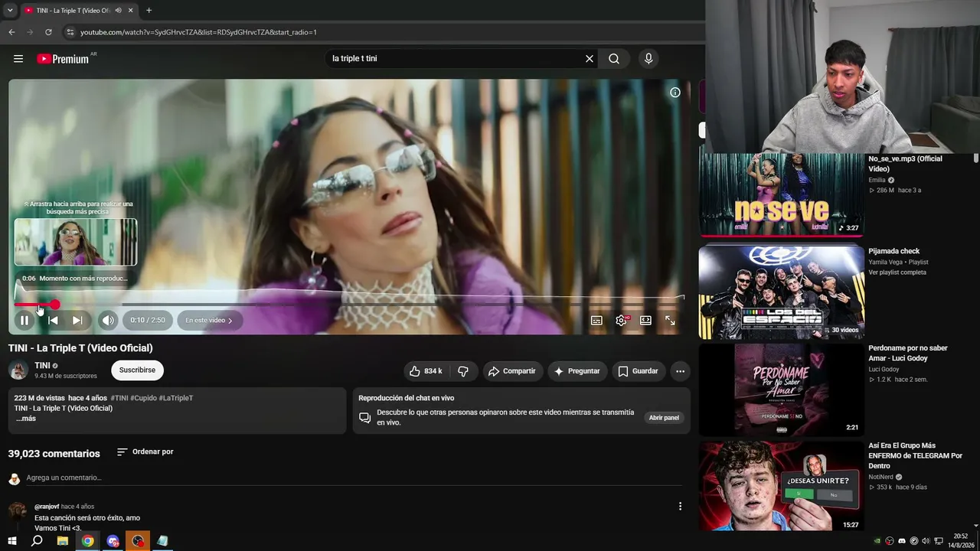Viewport: 980px width, 551px height.
Task: Pause the video playback
Action: coord(24,321)
